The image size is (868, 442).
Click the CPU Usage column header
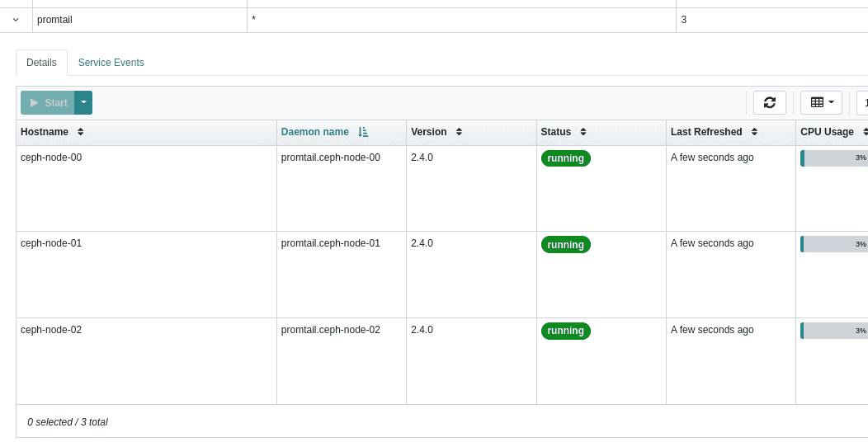tap(827, 132)
